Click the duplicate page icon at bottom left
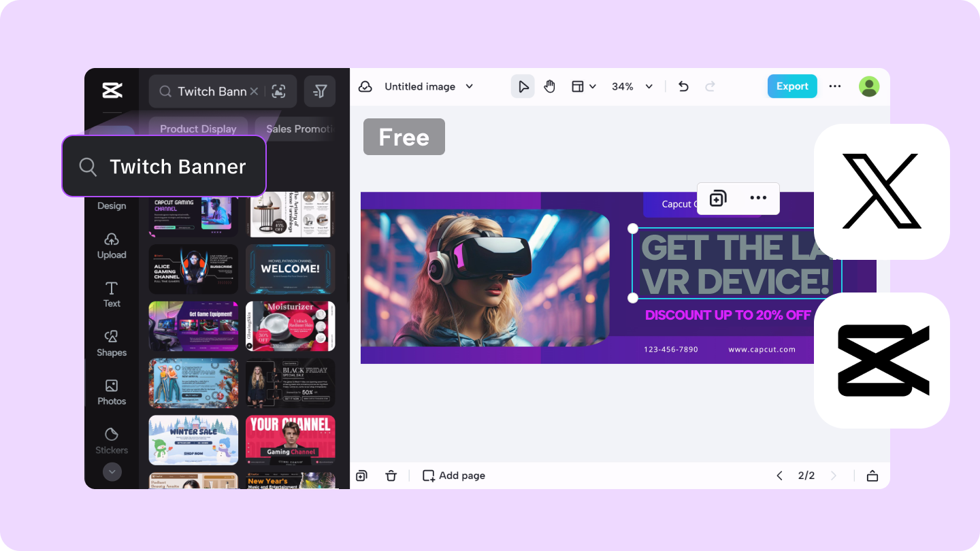 pyautogui.click(x=361, y=475)
